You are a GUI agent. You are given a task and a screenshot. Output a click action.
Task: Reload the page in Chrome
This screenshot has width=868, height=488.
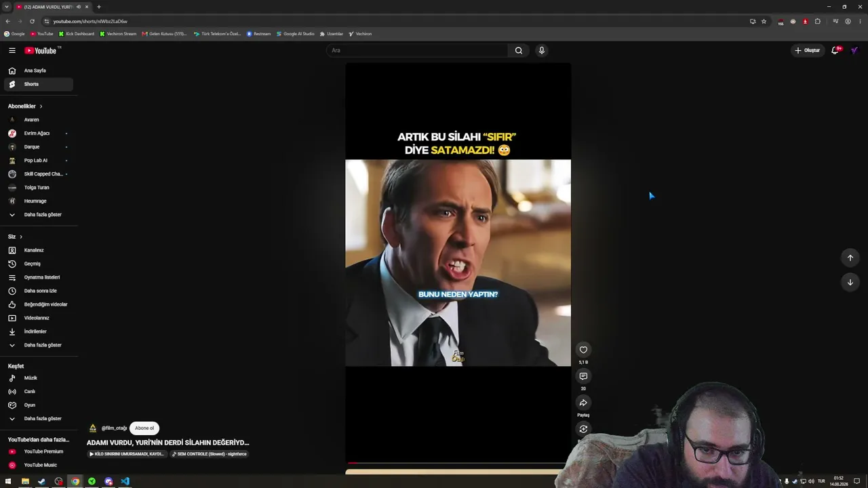click(32, 21)
